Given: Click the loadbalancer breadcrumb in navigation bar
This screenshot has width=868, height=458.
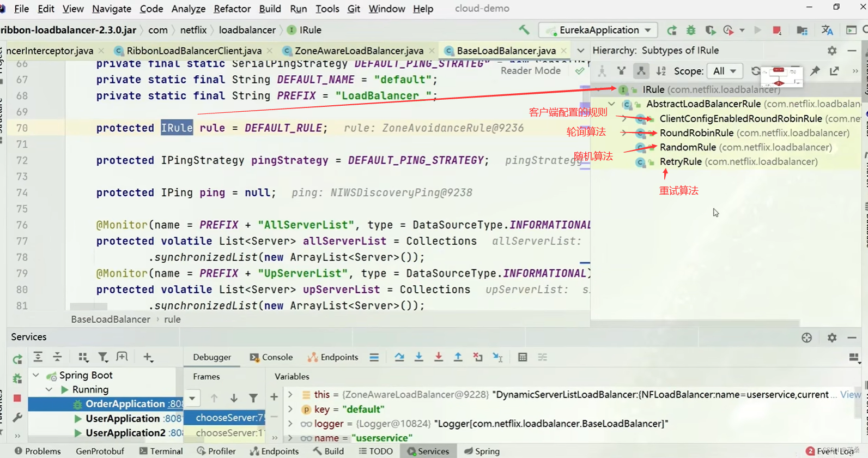Looking at the screenshot, I should pos(247,30).
